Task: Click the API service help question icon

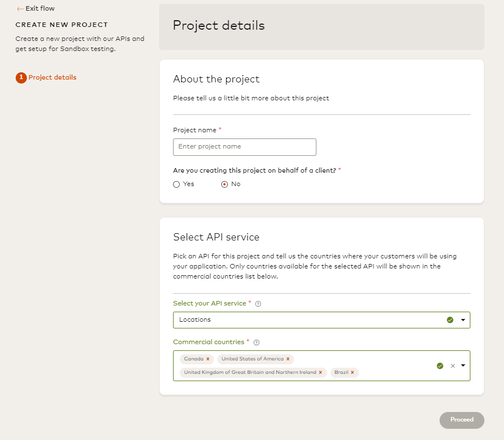Action: pos(258,304)
